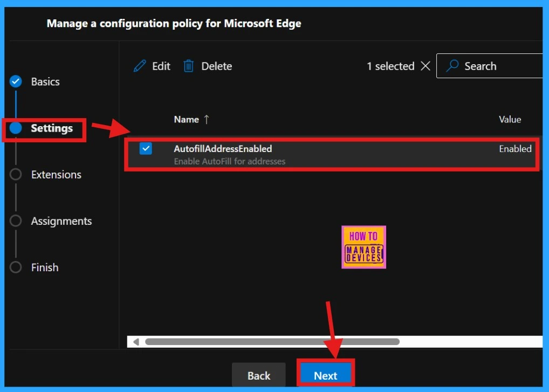
Task: Click the Enabled value cell
Action: [515, 149]
